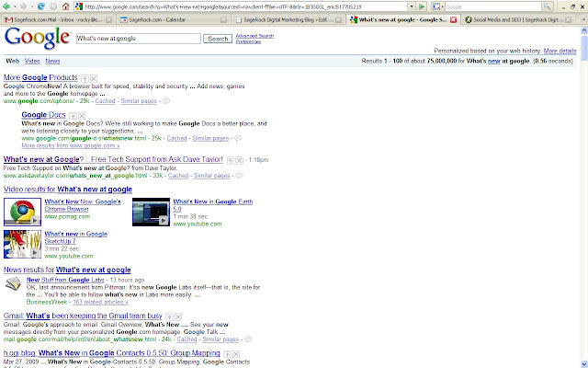The image size is (588, 368).
Task: Click the browser toolbar Google search box
Action: click(493, 6)
